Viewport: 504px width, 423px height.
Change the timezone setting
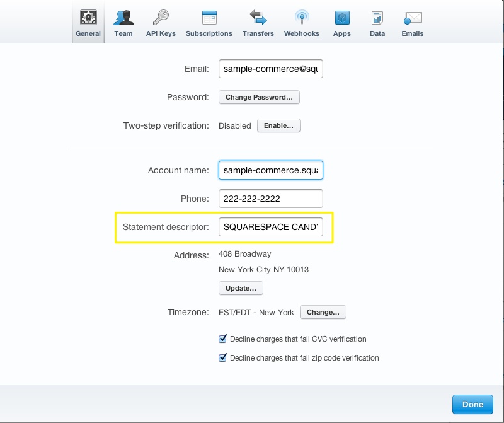pyautogui.click(x=323, y=312)
